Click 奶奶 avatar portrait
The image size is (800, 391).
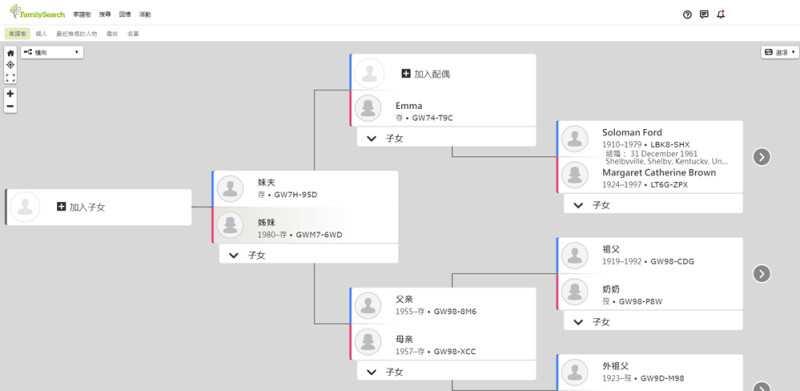click(x=574, y=292)
